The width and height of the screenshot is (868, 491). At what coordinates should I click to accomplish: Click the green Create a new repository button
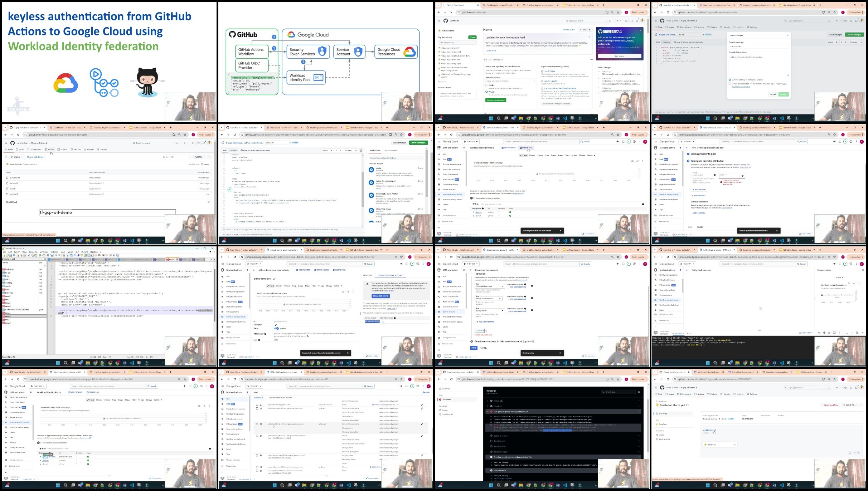pyautogui.click(x=496, y=100)
